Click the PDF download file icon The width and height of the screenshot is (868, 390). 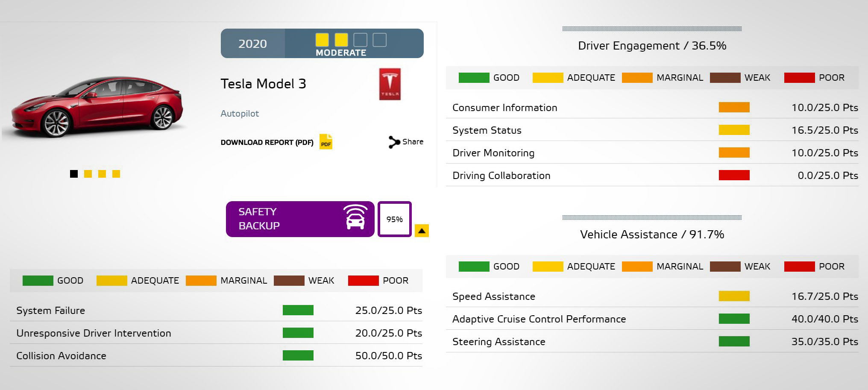[326, 142]
